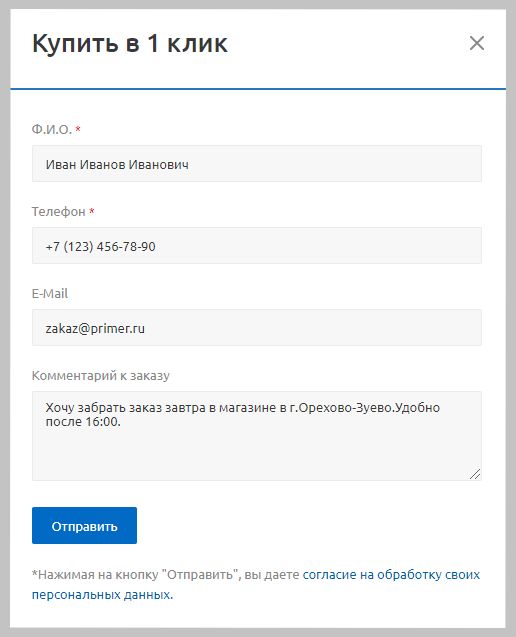Open the 'согласие на обработку своих' link
516x637 pixels.
pyautogui.click(x=391, y=575)
